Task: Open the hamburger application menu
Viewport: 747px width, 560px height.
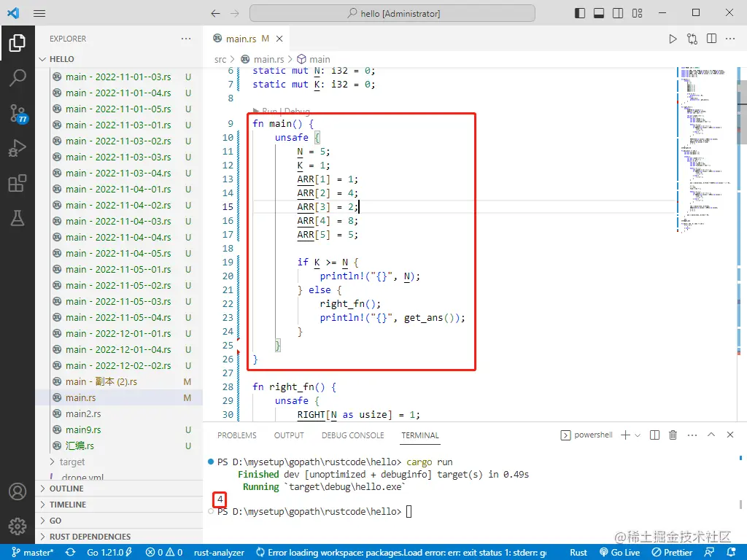Action: point(39,13)
